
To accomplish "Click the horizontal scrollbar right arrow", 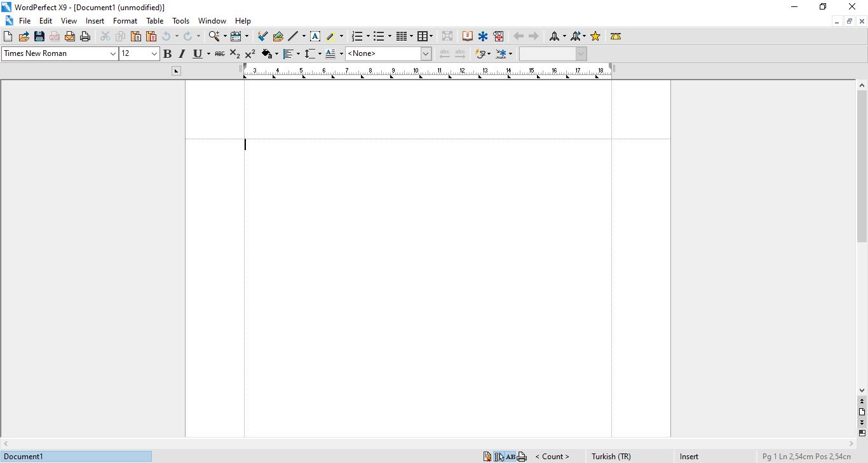I will [x=852, y=444].
